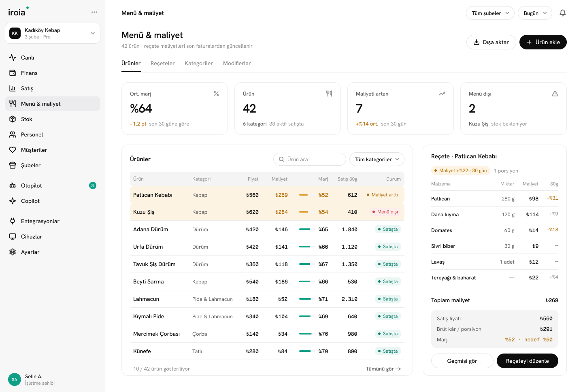583x392 pixels.
Task: Click the Dışa aktar button
Action: click(491, 42)
